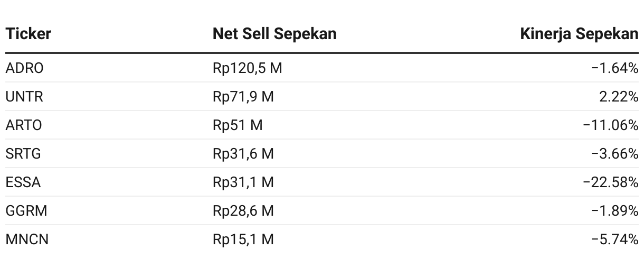644x258 pixels.
Task: Select the MNCN ticker cell
Action: pyautogui.click(x=27, y=239)
